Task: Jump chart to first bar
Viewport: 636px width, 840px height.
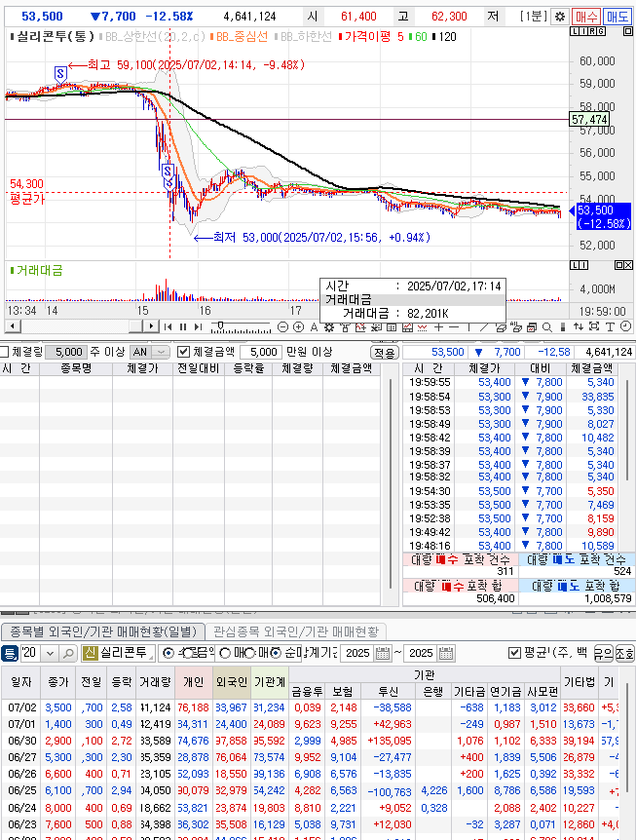Action: click(168, 326)
